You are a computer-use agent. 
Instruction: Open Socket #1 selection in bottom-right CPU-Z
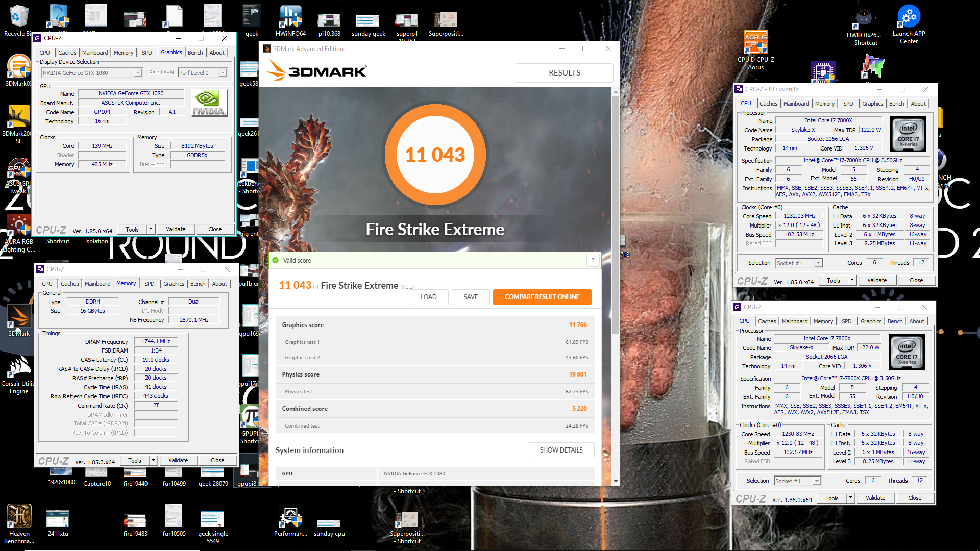tap(797, 481)
